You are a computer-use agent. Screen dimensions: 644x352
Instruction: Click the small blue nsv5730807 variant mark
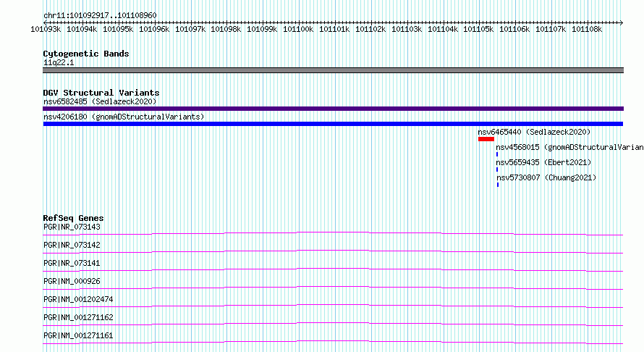(498, 185)
